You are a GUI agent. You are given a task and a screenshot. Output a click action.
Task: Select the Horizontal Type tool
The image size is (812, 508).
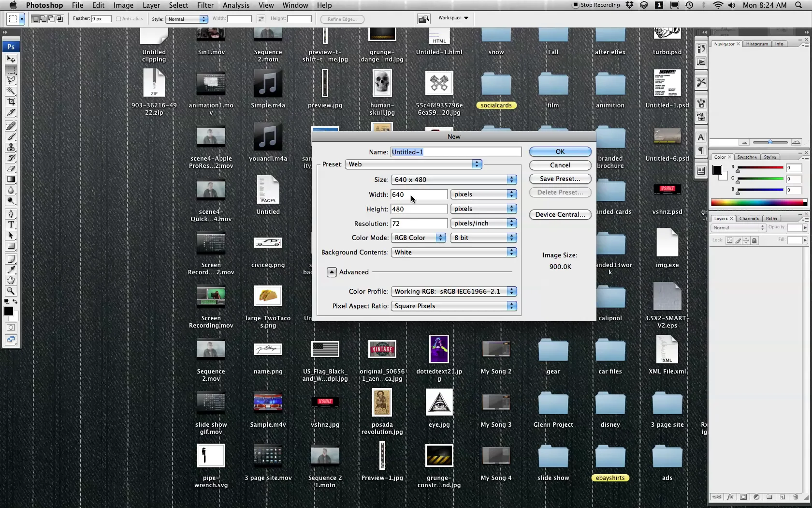[x=11, y=224]
